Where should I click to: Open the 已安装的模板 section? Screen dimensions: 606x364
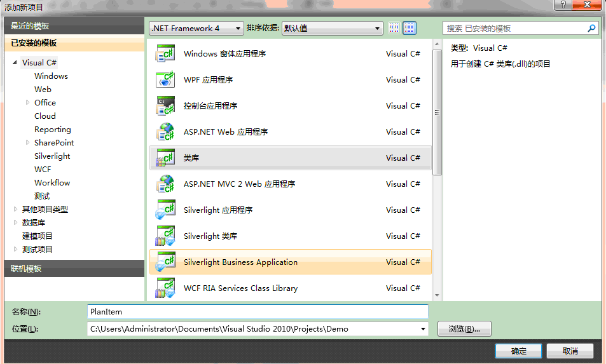coord(74,43)
